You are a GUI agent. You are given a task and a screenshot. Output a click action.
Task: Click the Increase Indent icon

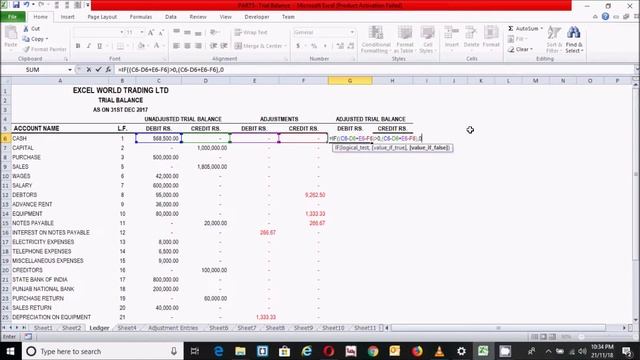point(224,46)
